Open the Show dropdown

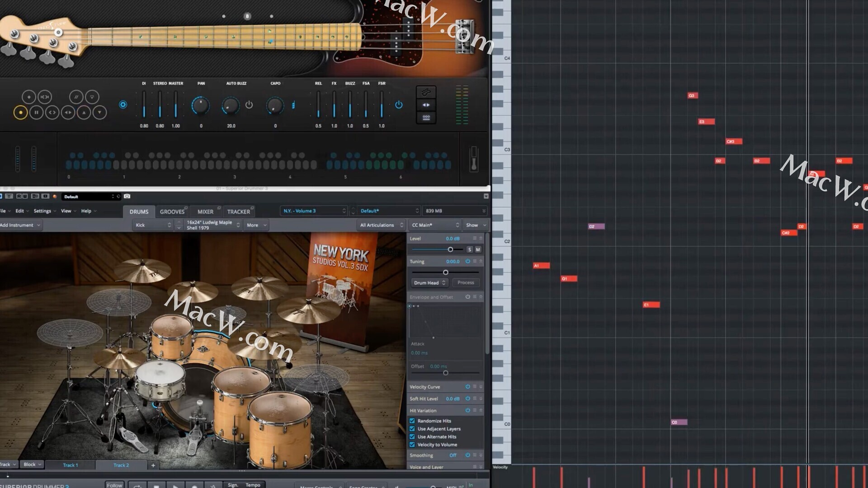pos(476,225)
